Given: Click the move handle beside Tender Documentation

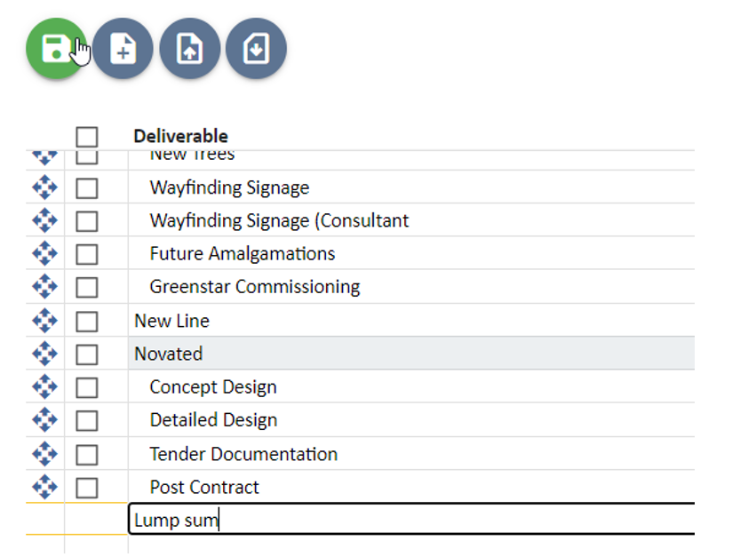Looking at the screenshot, I should pos(44,453).
